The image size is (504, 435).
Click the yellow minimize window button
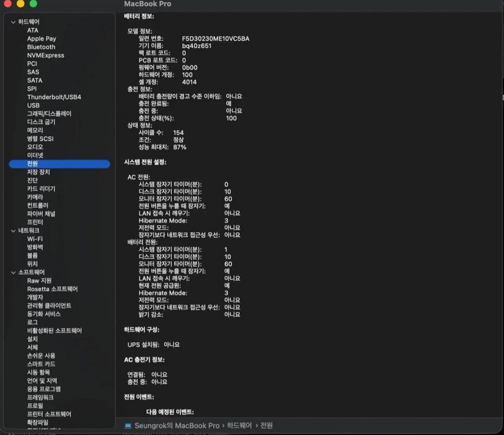pos(20,3)
